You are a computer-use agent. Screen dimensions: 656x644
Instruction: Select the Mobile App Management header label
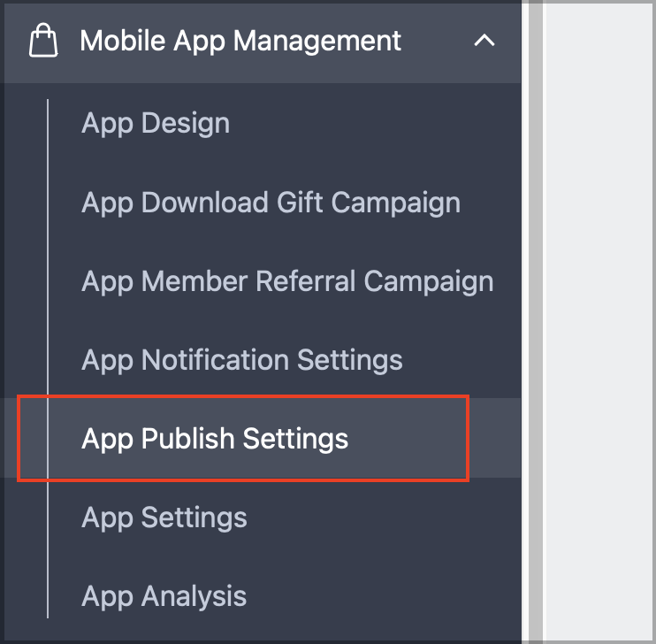point(240,41)
